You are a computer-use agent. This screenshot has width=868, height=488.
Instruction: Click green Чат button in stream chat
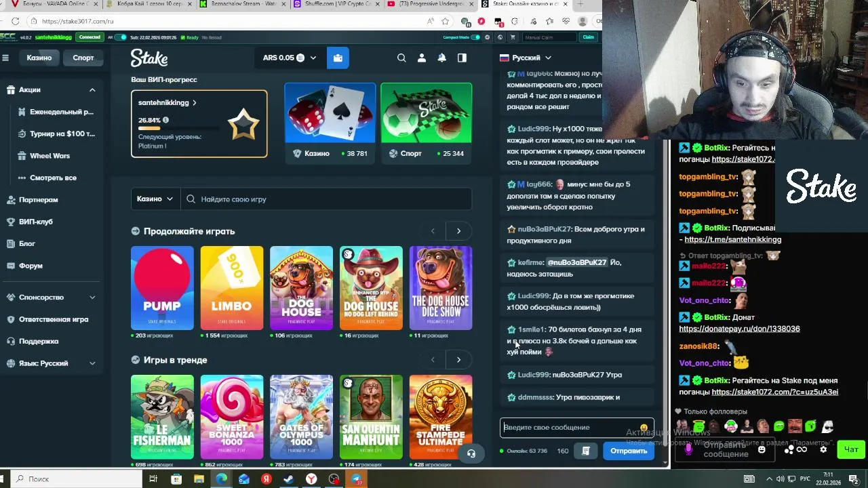coord(851,449)
